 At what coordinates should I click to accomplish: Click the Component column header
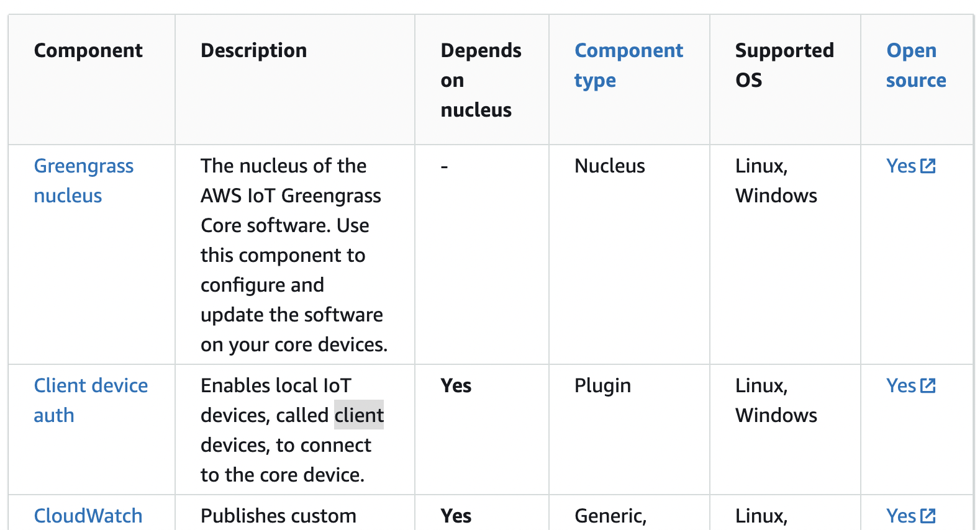[88, 50]
